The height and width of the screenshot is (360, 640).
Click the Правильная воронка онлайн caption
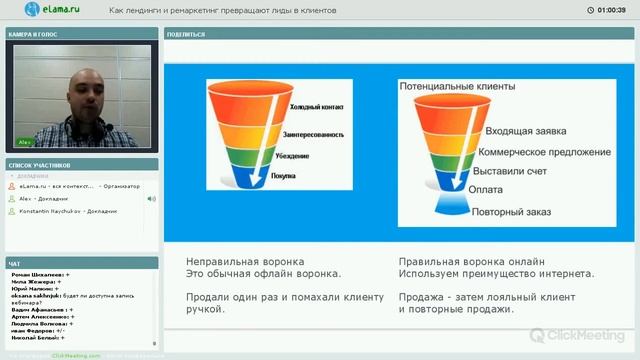471,261
